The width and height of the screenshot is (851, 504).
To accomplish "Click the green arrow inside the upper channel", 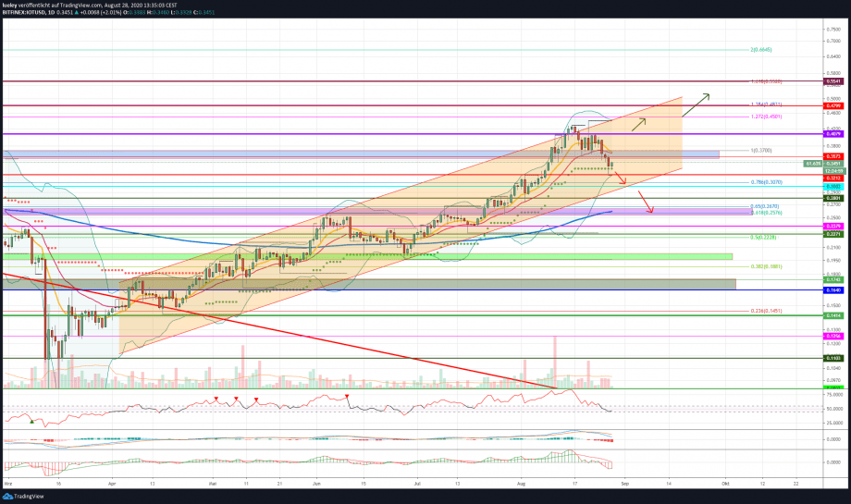I will [x=639, y=124].
